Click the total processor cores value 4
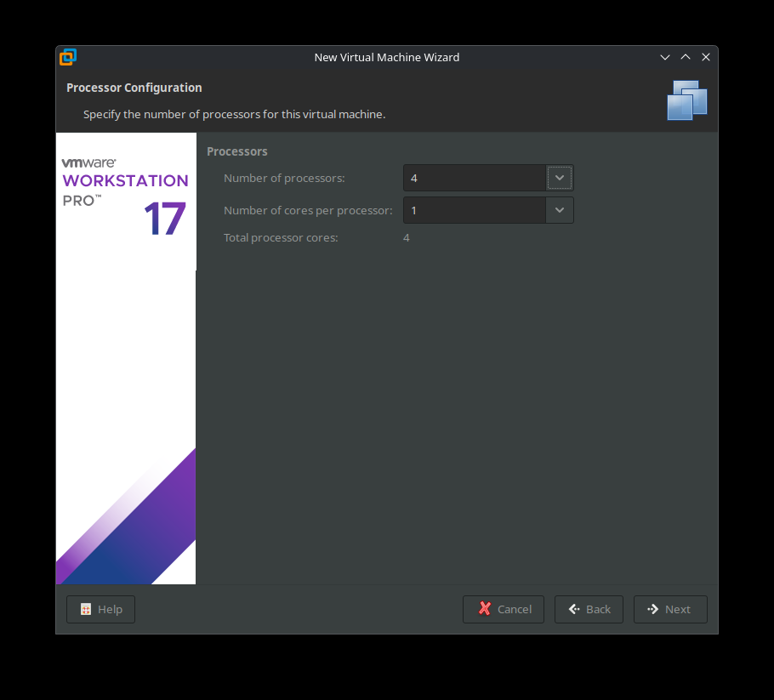 pyautogui.click(x=407, y=238)
